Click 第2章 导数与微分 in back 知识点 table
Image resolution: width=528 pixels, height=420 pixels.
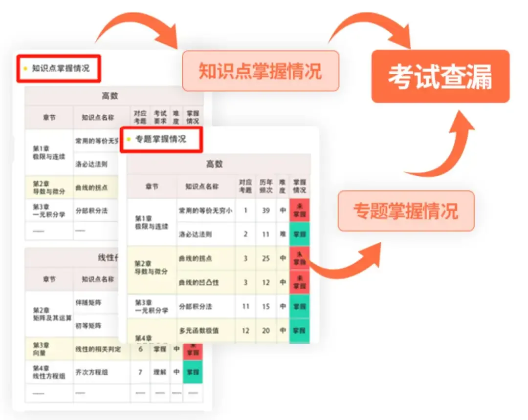coord(49,188)
